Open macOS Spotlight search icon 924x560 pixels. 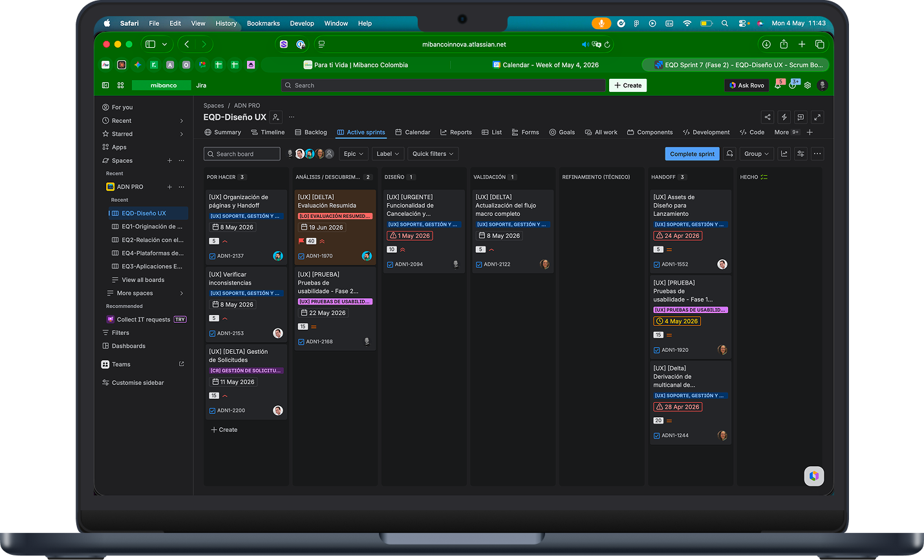725,23
